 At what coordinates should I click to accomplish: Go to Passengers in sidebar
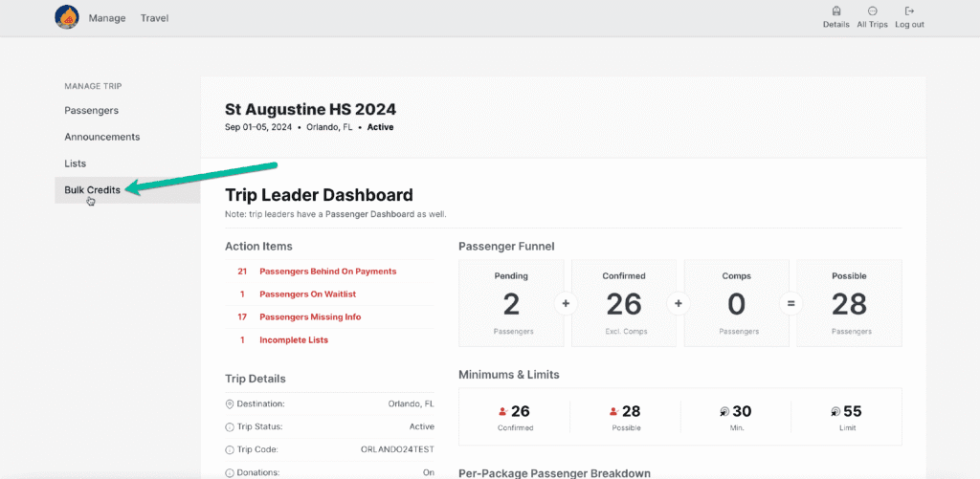(x=91, y=111)
